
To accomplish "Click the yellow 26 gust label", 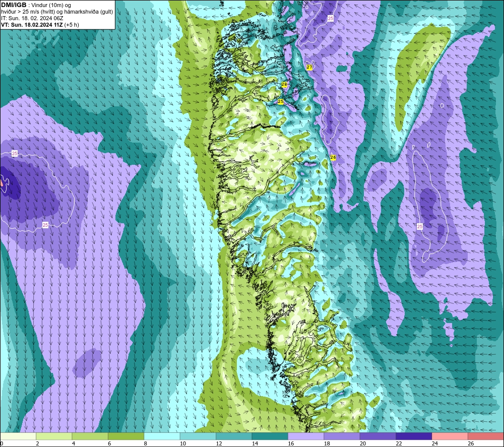I will [x=333, y=157].
